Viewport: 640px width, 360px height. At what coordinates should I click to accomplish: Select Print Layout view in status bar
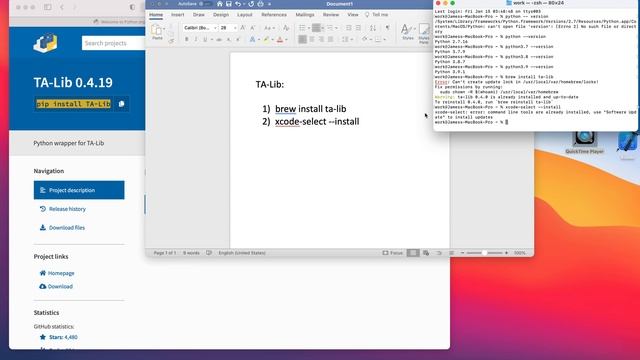(413, 253)
